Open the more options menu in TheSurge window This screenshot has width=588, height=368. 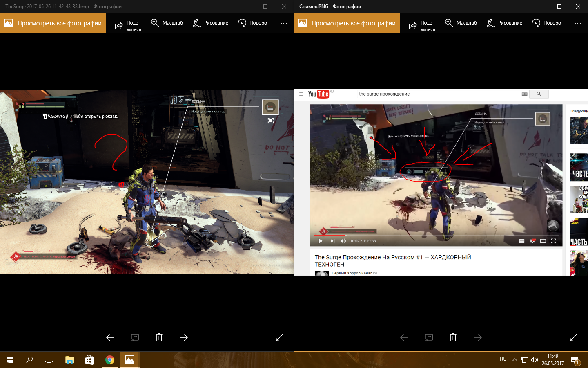284,23
